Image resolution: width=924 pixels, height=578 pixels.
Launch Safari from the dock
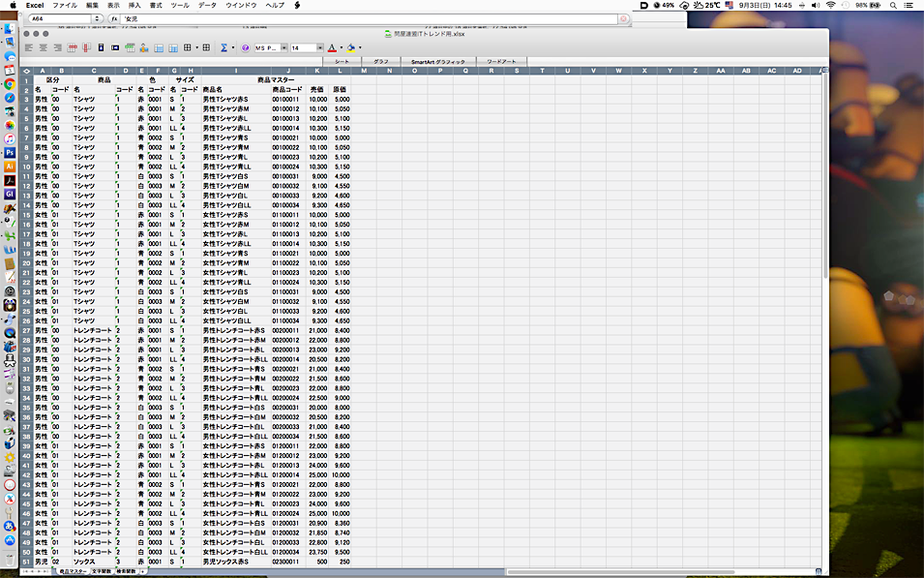(x=10, y=98)
